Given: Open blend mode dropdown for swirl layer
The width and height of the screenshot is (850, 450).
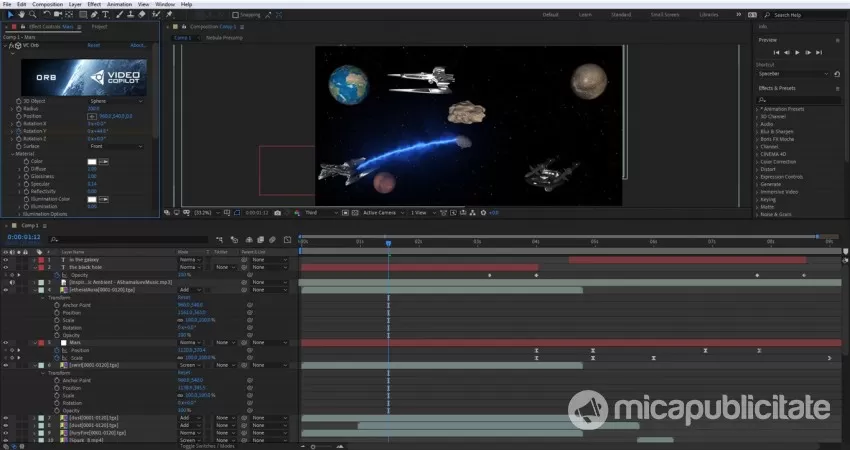Looking at the screenshot, I should click(x=190, y=365).
